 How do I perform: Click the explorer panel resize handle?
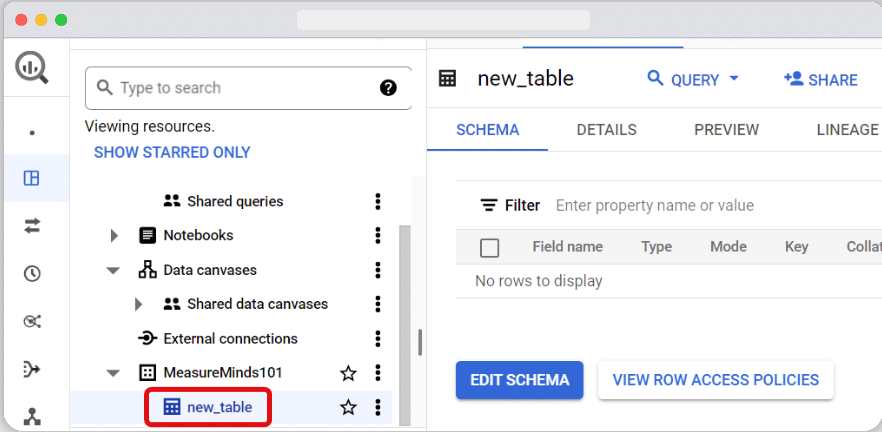(420, 343)
